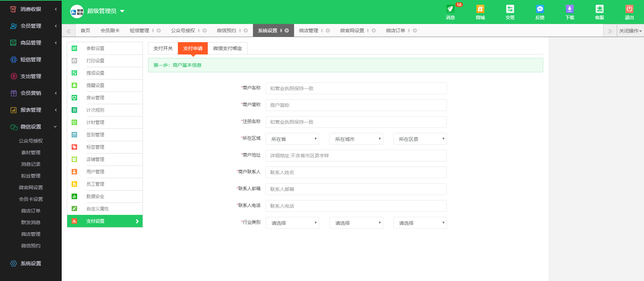
Task: Focus the 商户名称 input field
Action: pyautogui.click(x=356, y=88)
